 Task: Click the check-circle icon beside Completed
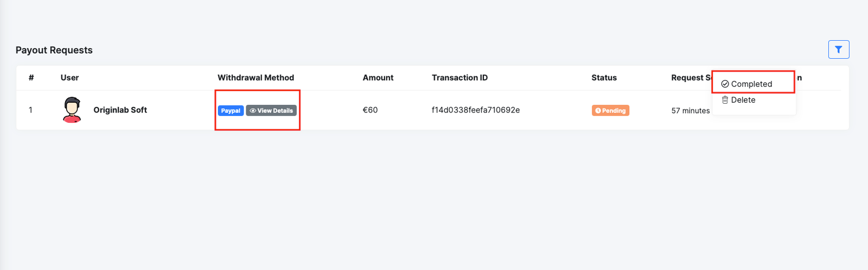[725, 84]
